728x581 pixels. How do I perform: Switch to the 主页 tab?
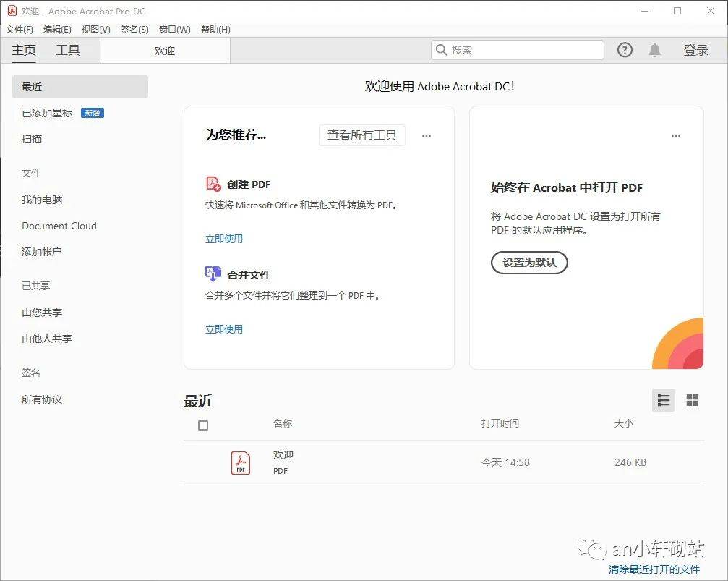(24, 50)
